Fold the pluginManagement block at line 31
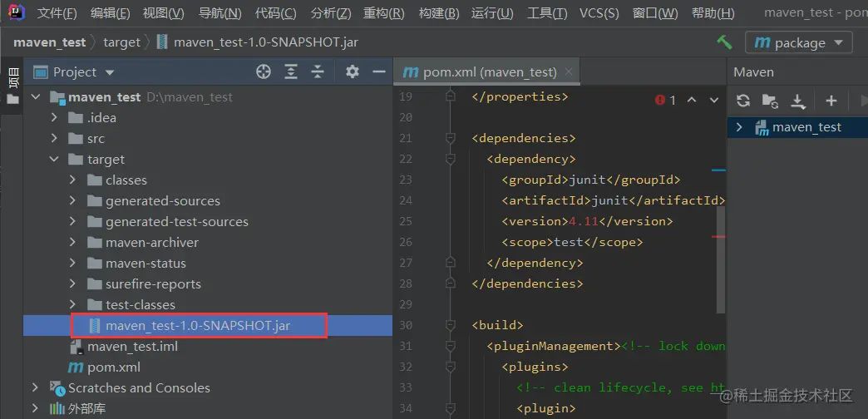Screen dimensions: 868x419 (x=450, y=346)
